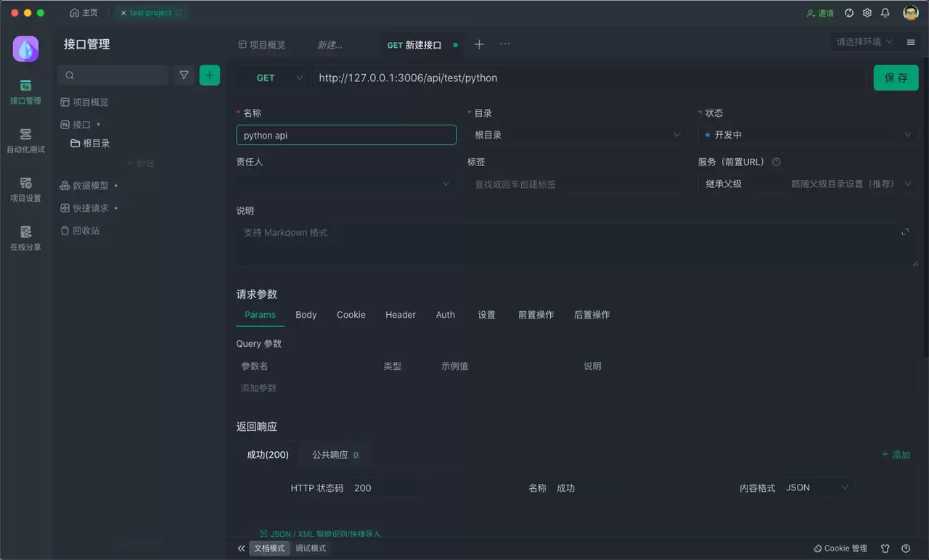Click the 邀请 invite button
This screenshot has height=560, width=929.
click(820, 13)
